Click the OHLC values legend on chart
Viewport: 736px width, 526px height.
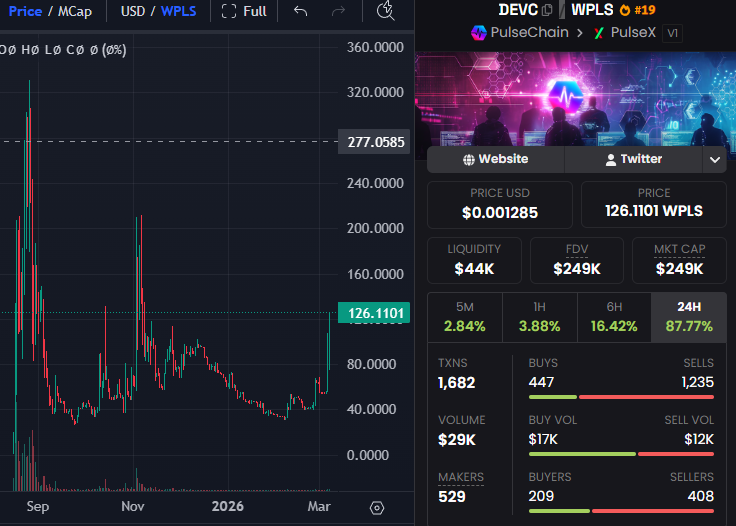click(63, 50)
